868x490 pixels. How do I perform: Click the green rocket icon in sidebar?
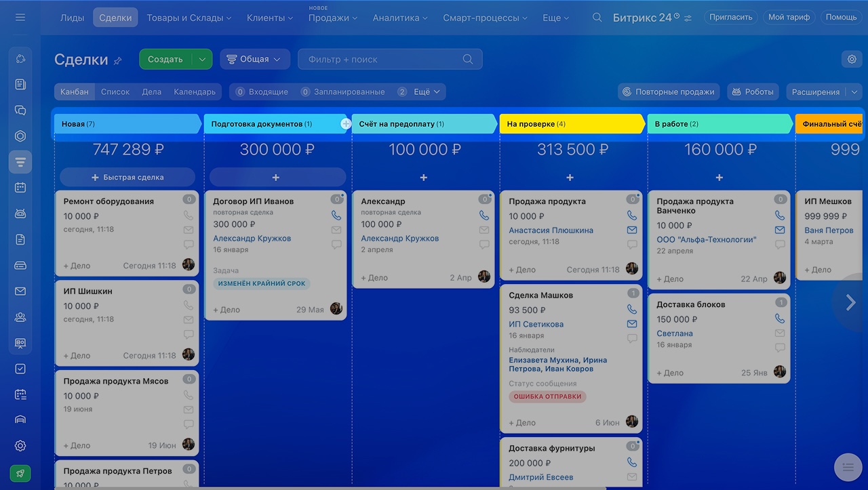click(20, 474)
